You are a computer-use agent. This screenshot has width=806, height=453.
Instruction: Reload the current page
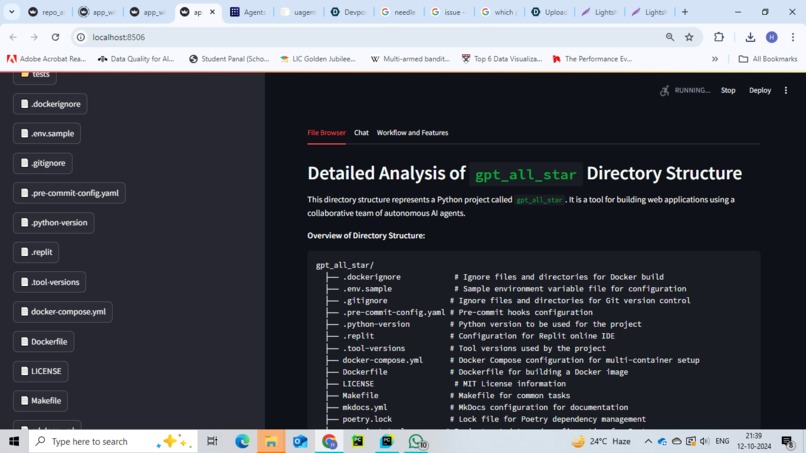click(x=55, y=37)
